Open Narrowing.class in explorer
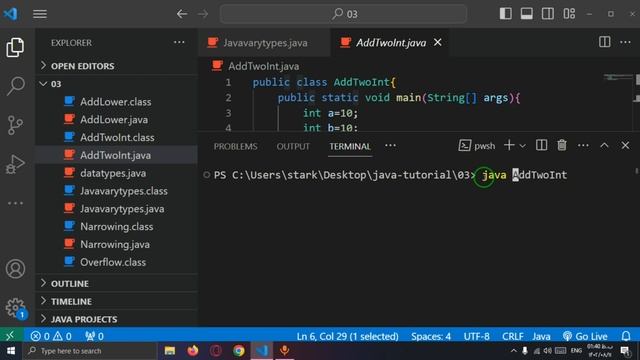640x360 pixels. click(x=116, y=227)
